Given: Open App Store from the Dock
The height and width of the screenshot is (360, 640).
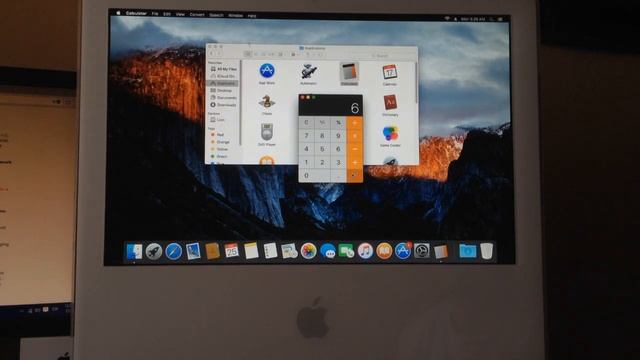Looking at the screenshot, I should 403,251.
